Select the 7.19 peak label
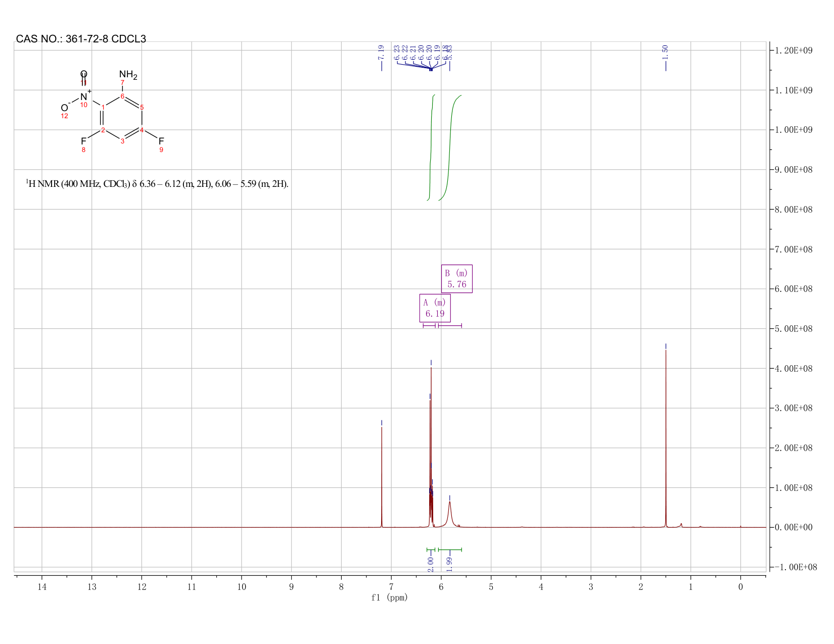The image size is (834, 644). pyautogui.click(x=381, y=52)
